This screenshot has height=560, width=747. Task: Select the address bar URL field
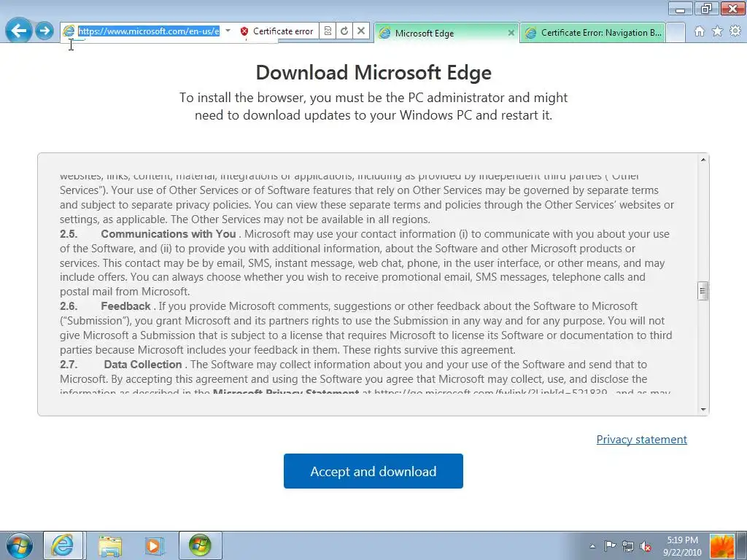pos(149,31)
